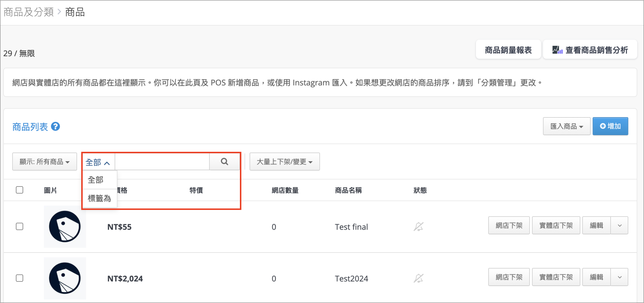
Task: Collapse the 全部 search-type dropdown
Action: (x=98, y=162)
